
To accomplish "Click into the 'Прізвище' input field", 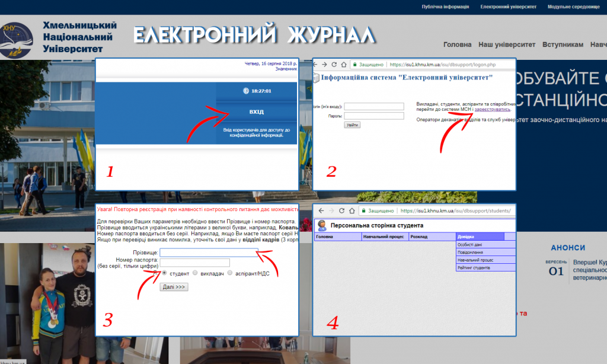I will [209, 253].
